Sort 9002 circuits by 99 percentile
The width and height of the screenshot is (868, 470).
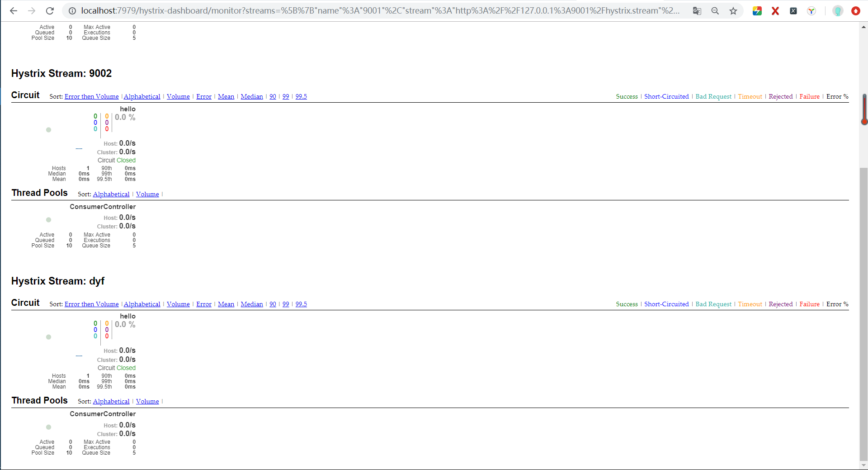(286, 96)
